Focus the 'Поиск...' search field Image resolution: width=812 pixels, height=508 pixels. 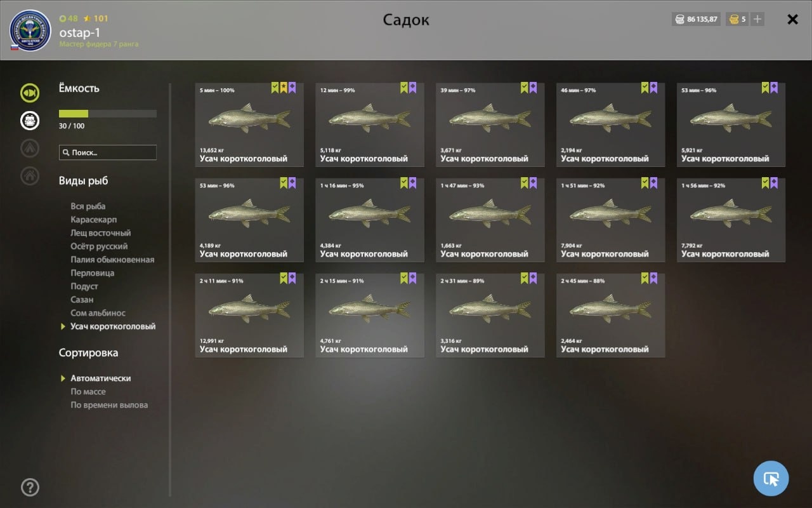tap(108, 152)
